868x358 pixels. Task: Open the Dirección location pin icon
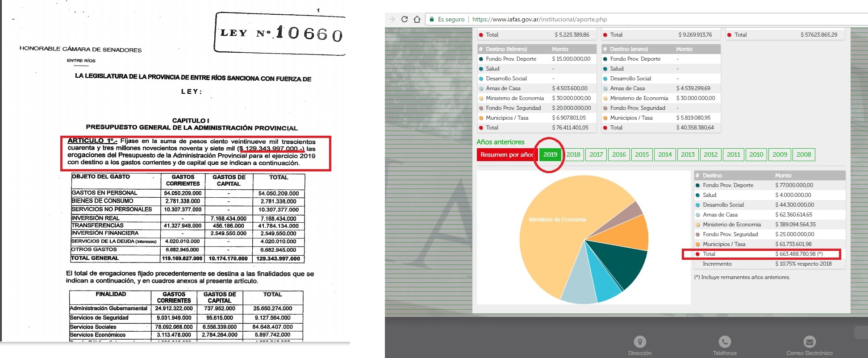tap(640, 342)
